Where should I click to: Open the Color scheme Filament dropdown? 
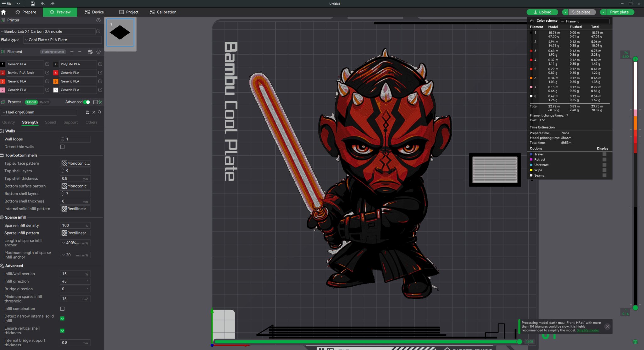584,21
